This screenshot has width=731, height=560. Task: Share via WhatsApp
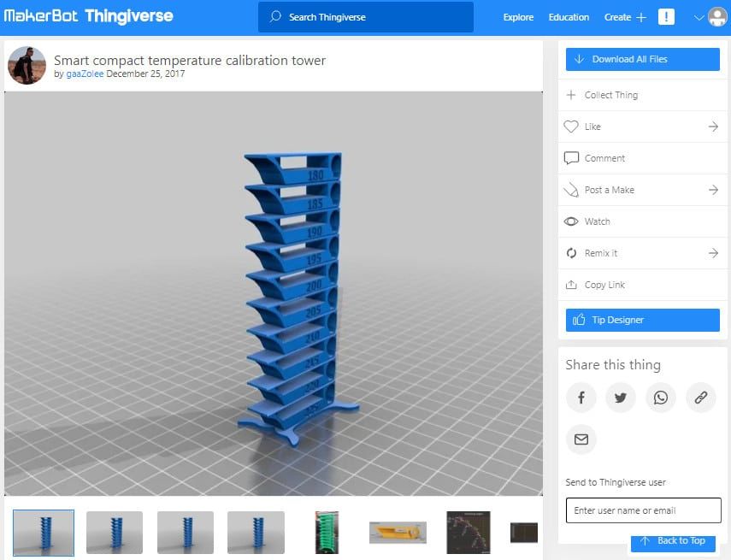click(x=661, y=398)
